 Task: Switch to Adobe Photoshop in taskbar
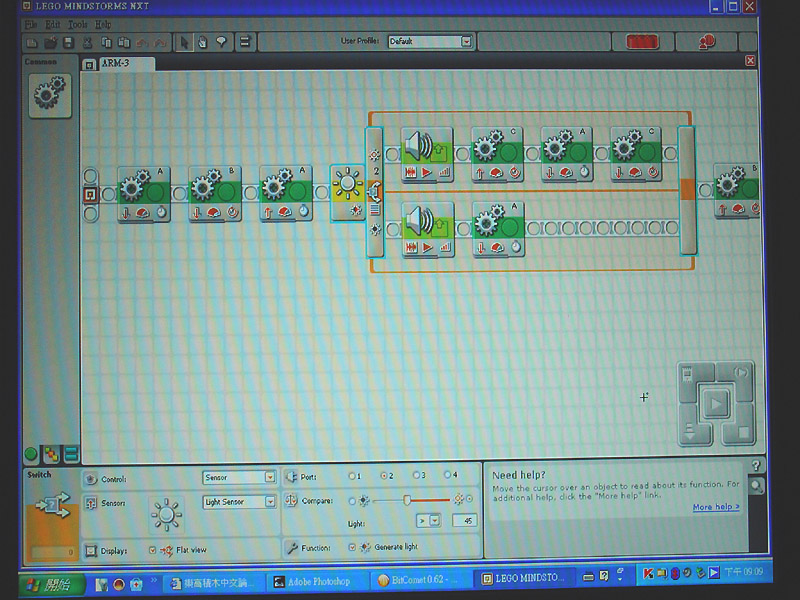click(318, 582)
